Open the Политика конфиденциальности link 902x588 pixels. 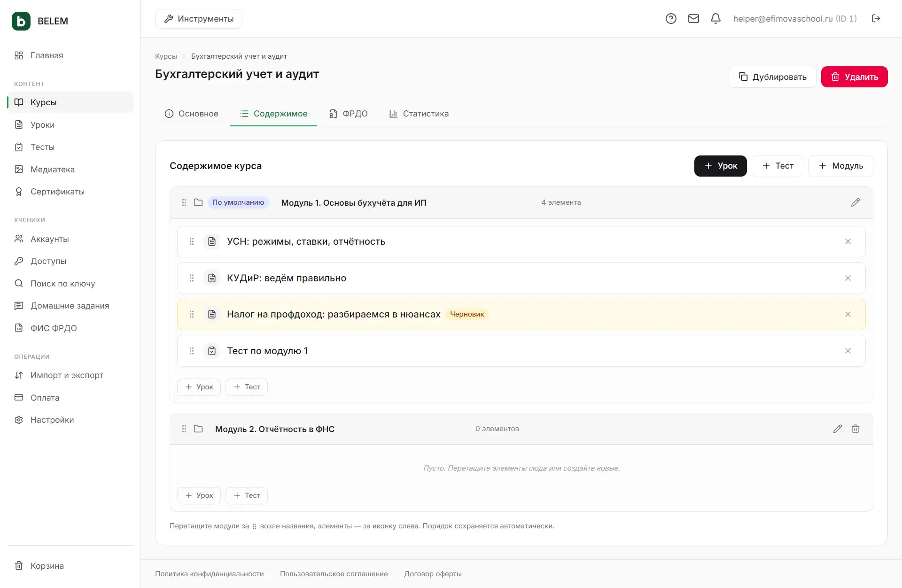pyautogui.click(x=210, y=574)
